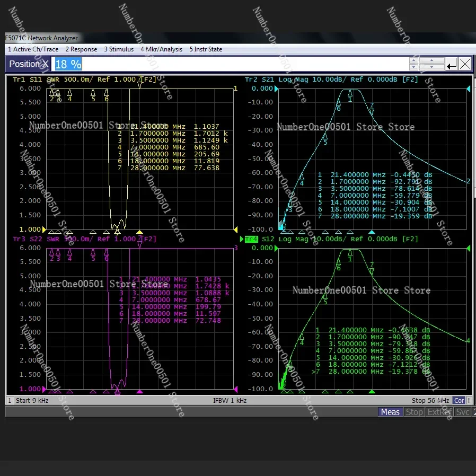Open the 1 Active Ch/Trace menu
Viewport: 476px width, 476px height.
coord(33,49)
